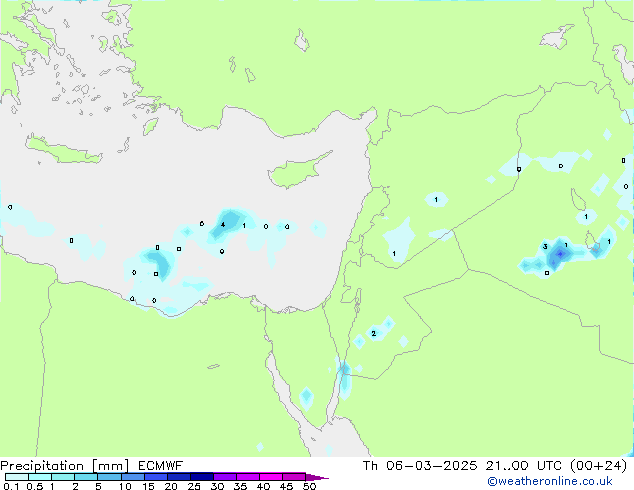Click the legend value label '0.1'

tap(11, 486)
